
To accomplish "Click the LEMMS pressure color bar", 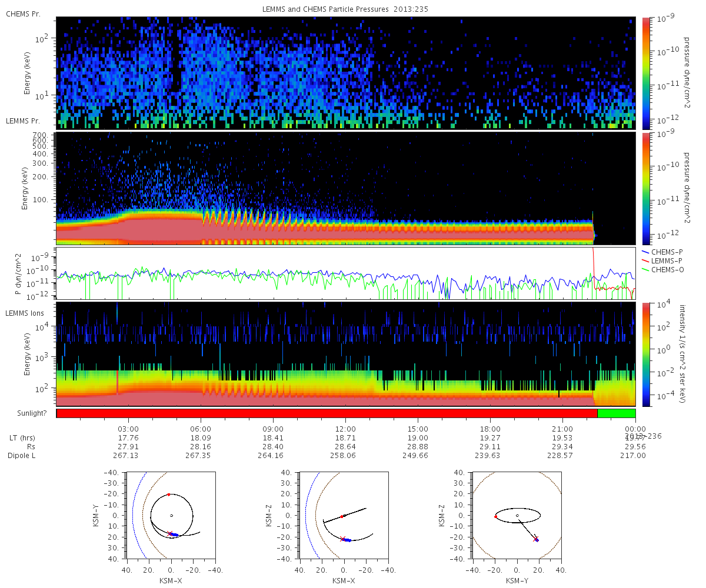I will 645,188.
